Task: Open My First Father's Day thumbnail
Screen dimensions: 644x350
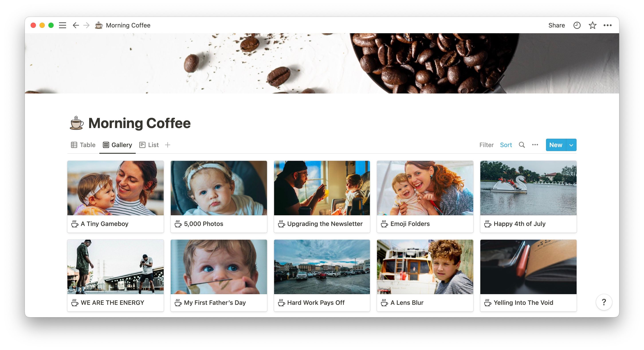Action: pos(219,267)
